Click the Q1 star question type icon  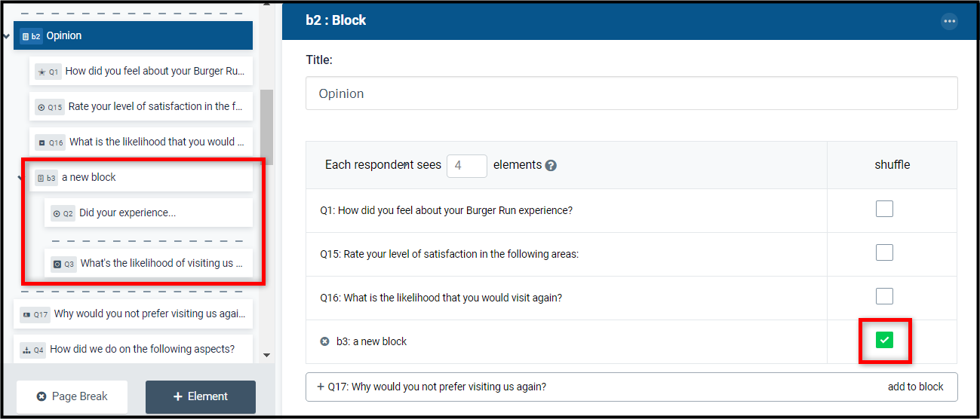(41, 72)
